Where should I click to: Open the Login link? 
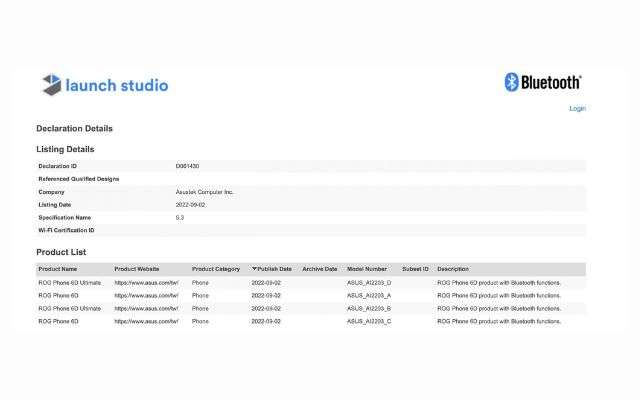click(578, 109)
